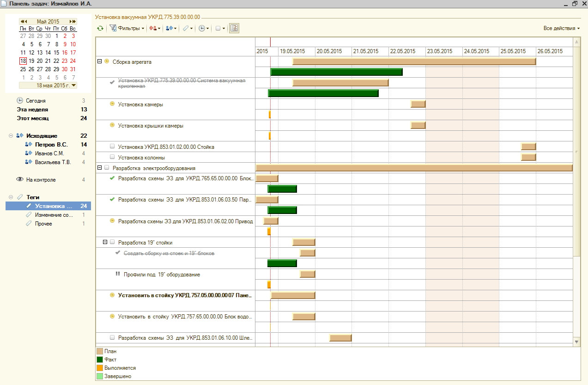Check the Разработка электрооборудования checkbox
588x385 pixels.
(x=107, y=168)
